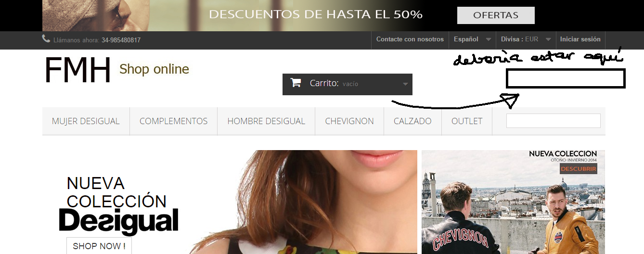Screen dimensions: 644x254
Task: Click the phone icon beside Llámanos ahora
Action: coord(46,39)
